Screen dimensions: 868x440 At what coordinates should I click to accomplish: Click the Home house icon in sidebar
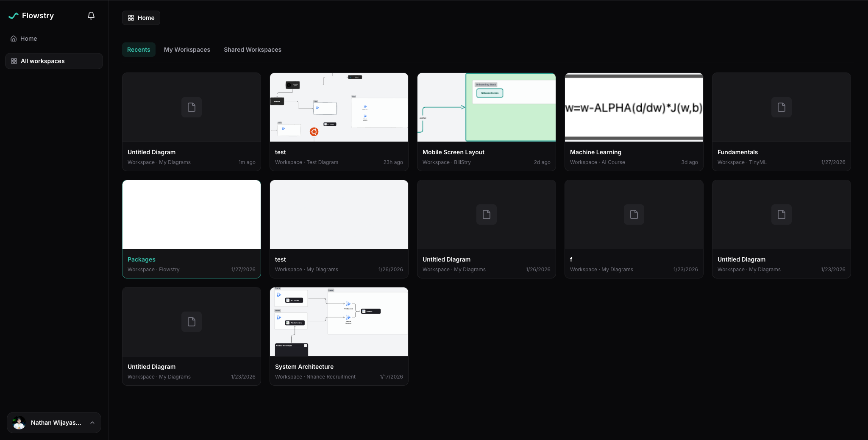[x=14, y=39]
